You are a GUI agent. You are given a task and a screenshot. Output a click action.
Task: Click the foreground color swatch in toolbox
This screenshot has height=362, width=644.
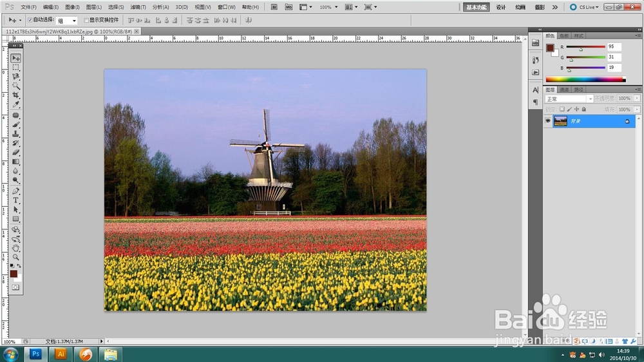(x=14, y=274)
